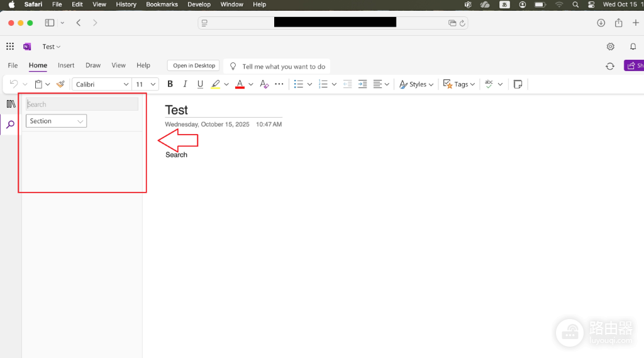This screenshot has width=644, height=358.
Task: Expand font color options arrow
Action: (x=250, y=84)
